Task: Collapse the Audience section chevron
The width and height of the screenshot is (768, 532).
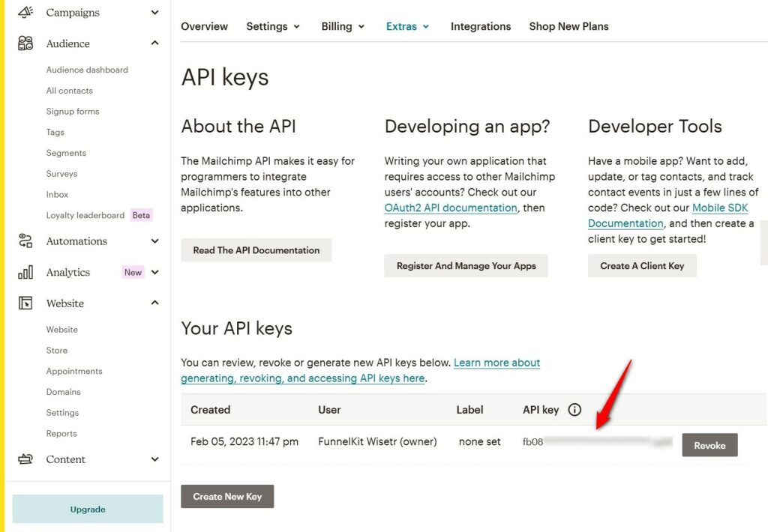Action: (154, 43)
